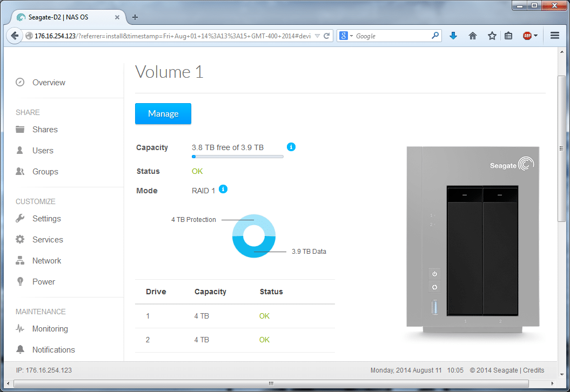Click the capacity usage progress bar
This screenshot has height=392, width=570.
(237, 157)
